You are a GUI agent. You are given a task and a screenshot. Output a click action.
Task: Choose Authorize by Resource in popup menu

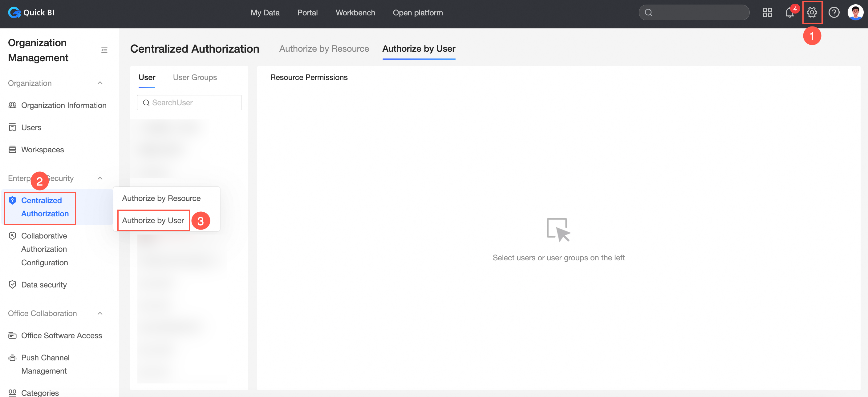(161, 198)
